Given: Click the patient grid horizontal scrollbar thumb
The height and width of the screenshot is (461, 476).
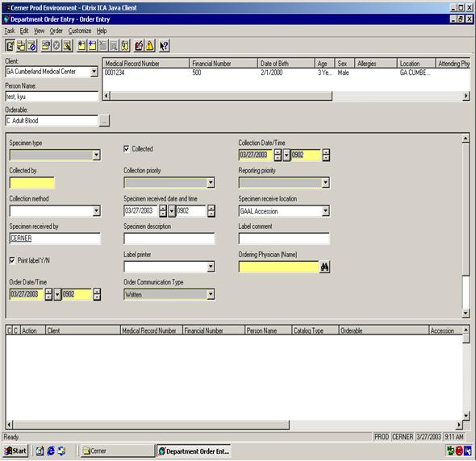Looking at the screenshot, I should (x=221, y=96).
